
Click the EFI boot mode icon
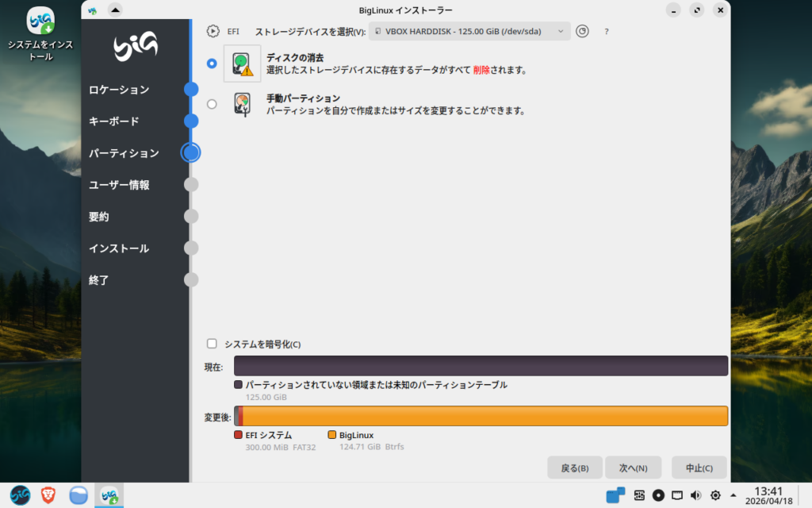[x=213, y=32]
